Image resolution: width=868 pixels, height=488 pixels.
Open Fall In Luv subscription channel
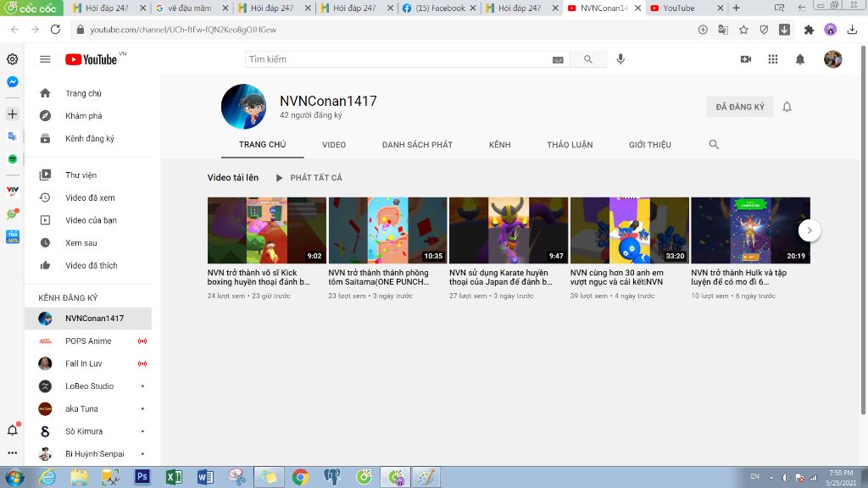click(x=88, y=363)
